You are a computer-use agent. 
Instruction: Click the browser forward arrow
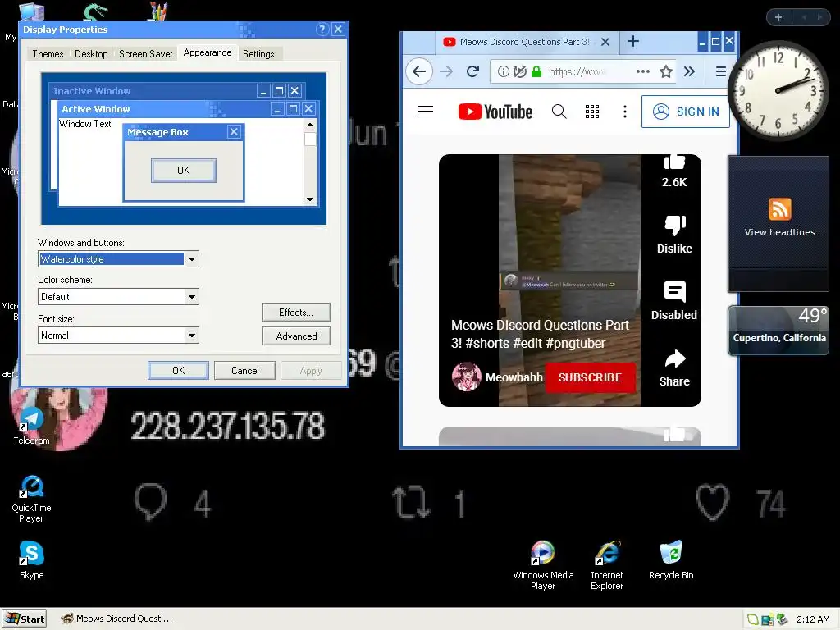446,71
